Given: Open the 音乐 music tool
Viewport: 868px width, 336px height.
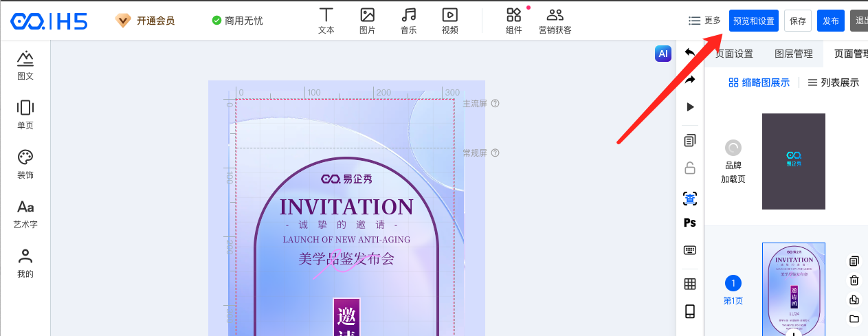Looking at the screenshot, I should tap(409, 21).
